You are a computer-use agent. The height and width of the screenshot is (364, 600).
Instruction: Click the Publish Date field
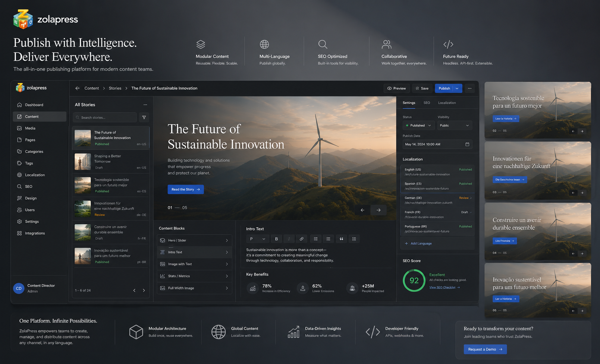click(437, 144)
